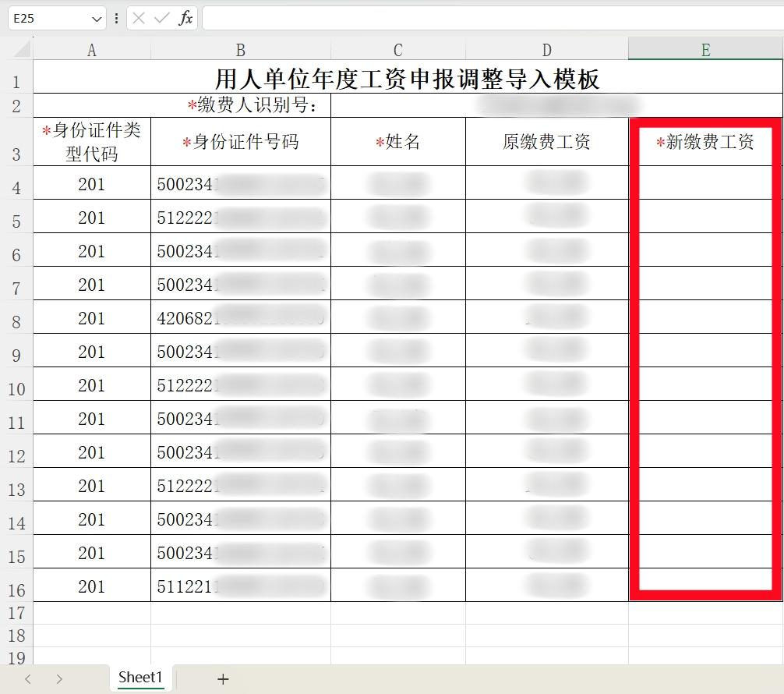Click inside the formula bar input

click(x=491, y=18)
